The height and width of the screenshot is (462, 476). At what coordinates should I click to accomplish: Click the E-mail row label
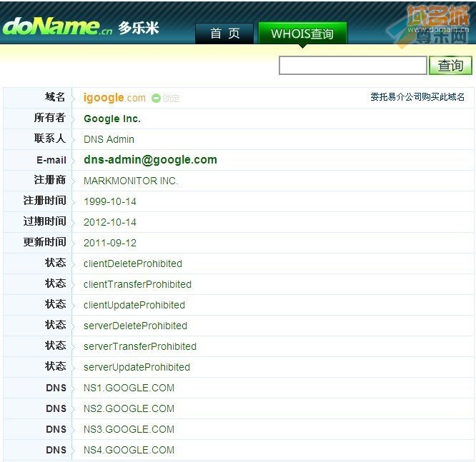point(51,160)
